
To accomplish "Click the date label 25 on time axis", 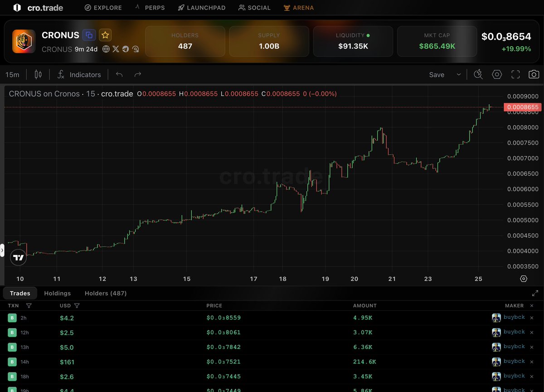I will click(478, 279).
